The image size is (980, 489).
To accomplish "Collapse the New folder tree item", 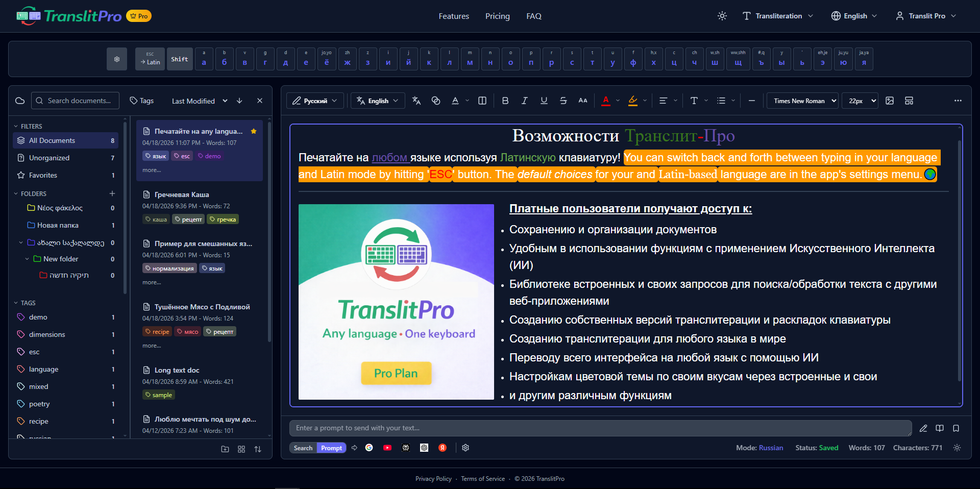I will [x=27, y=259].
